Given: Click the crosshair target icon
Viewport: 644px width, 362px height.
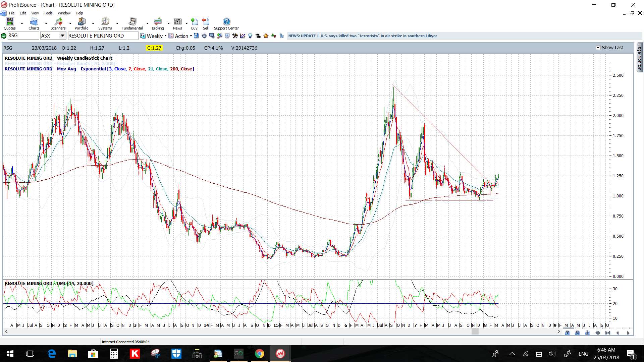Looking at the screenshot, I should click(x=204, y=36).
